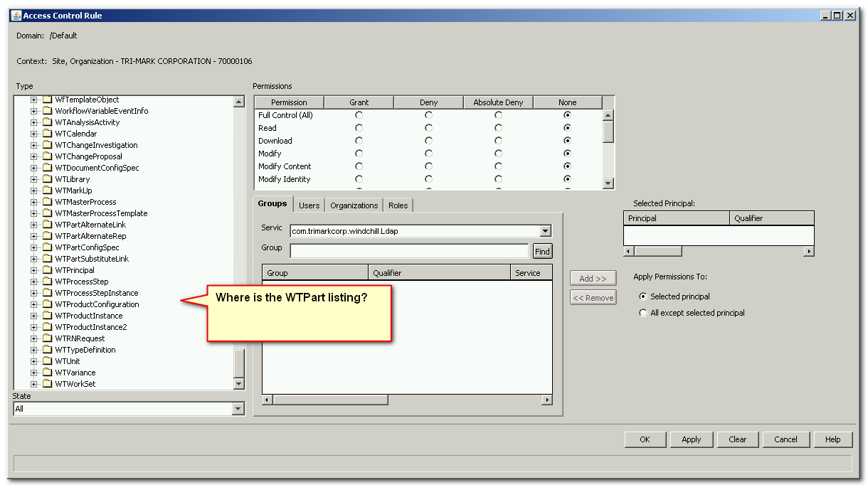Image resolution: width=868 pixels, height=487 pixels.
Task: Select Grant for Full Control (All)
Action: coord(359,115)
